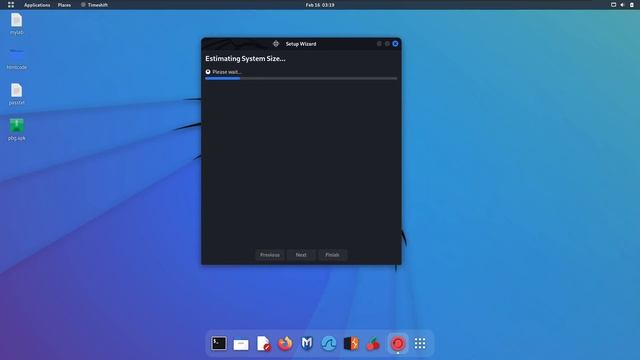Select the htmlcode folder on desktop
The width and height of the screenshot is (640, 360).
(x=17, y=59)
